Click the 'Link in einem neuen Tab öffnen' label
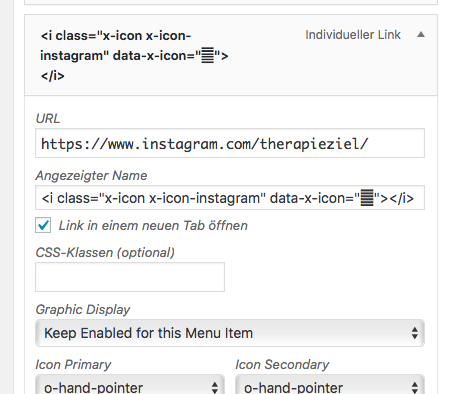The width and height of the screenshot is (457, 394). click(x=153, y=226)
